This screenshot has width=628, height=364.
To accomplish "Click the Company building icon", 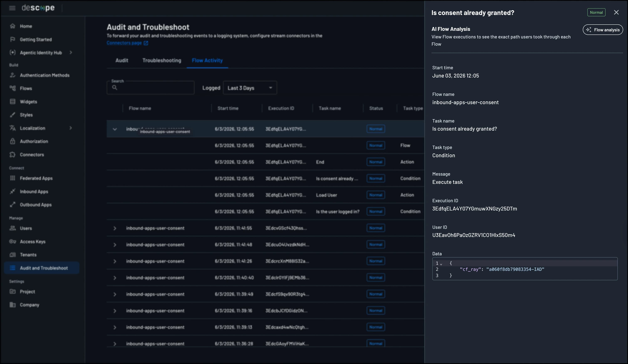I will coord(13,305).
